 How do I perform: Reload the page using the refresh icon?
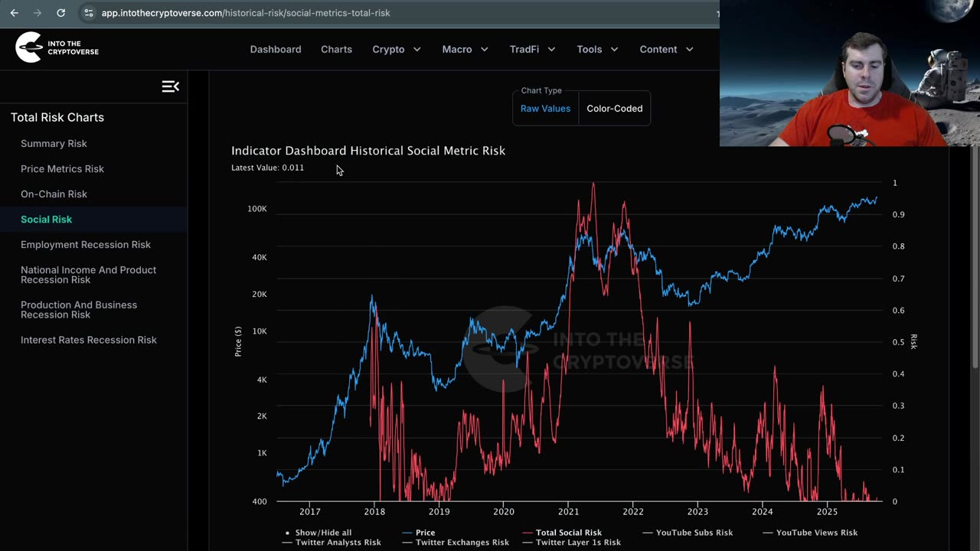60,13
